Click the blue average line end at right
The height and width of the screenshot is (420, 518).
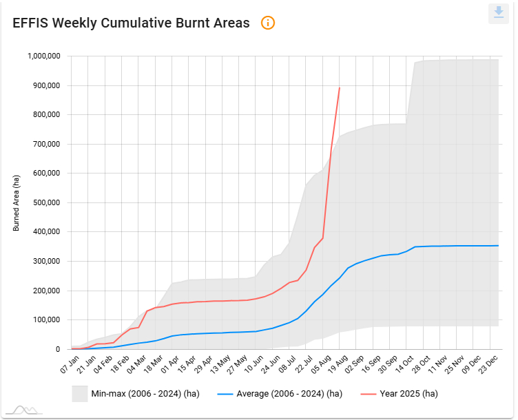pyautogui.click(x=497, y=246)
